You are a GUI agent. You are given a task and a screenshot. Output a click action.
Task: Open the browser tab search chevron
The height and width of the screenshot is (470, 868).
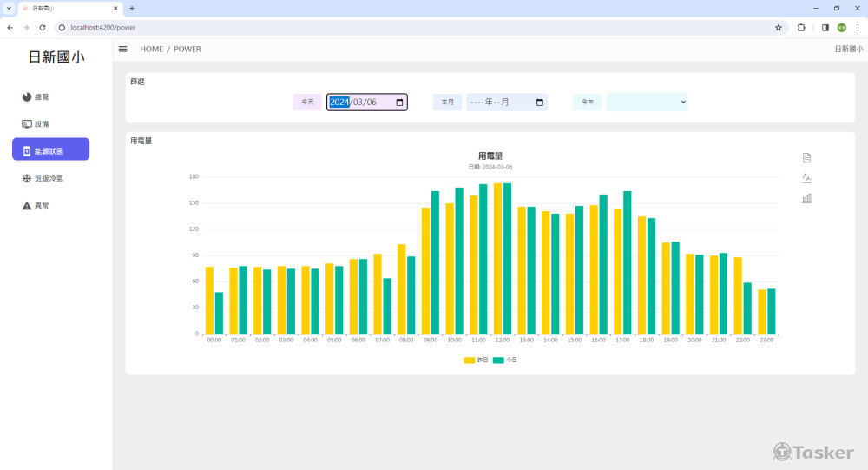pyautogui.click(x=9, y=8)
